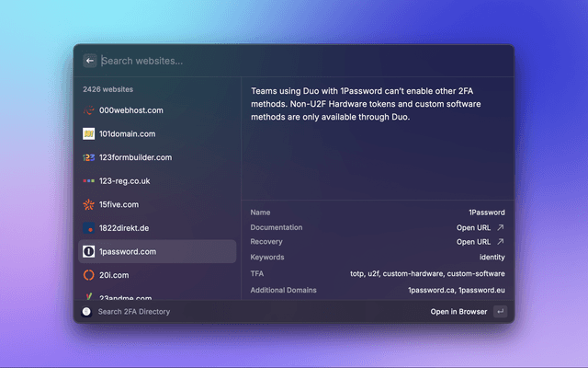Open the 101domain.com entry

point(157,133)
